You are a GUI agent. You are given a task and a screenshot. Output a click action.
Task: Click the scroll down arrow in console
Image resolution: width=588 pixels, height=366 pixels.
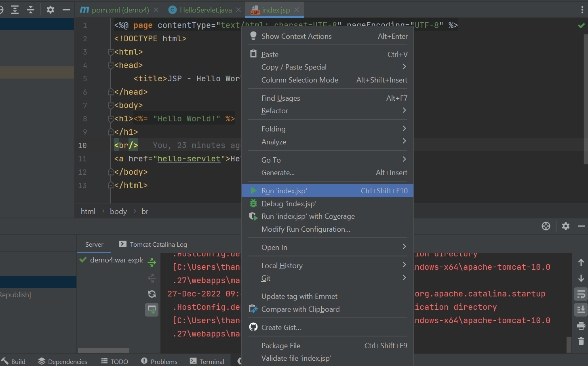coord(581,278)
